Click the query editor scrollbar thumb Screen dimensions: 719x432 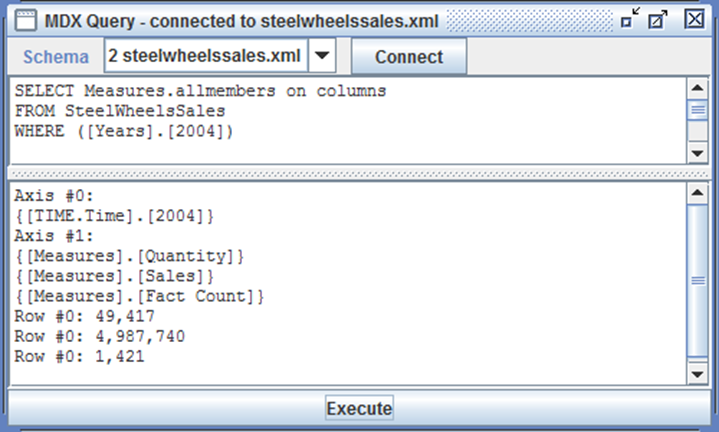[x=698, y=112]
